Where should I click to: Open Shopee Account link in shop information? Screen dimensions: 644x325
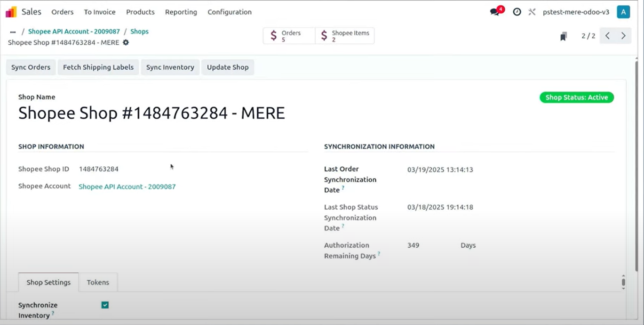point(127,187)
